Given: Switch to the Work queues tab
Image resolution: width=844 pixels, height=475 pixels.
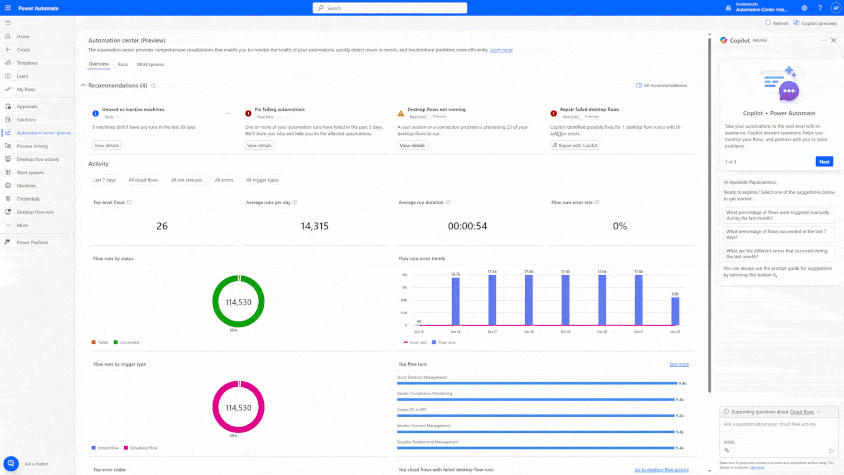Looking at the screenshot, I should (x=149, y=63).
